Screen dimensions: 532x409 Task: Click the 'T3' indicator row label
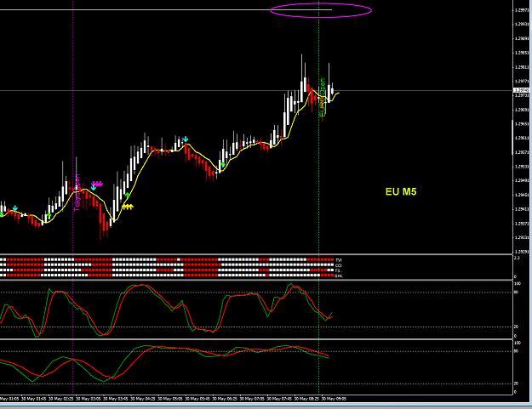(338, 270)
